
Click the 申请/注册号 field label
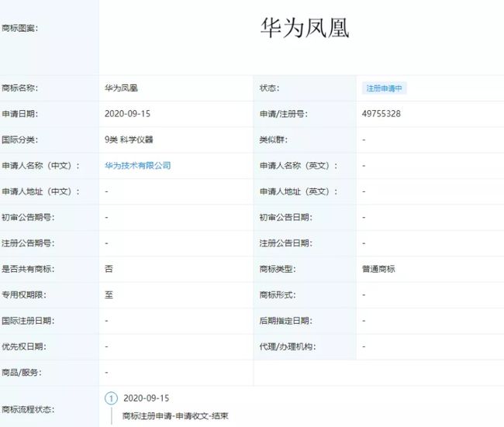pyautogui.click(x=283, y=114)
